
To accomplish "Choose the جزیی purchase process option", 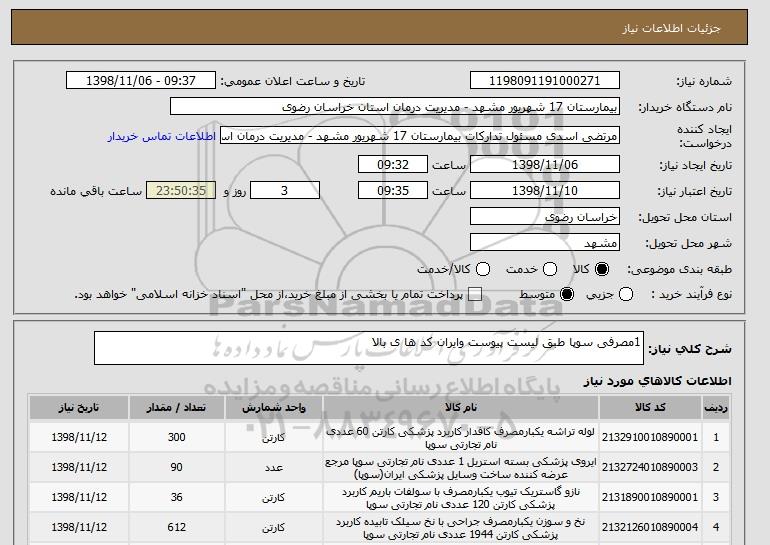I will [626, 295].
